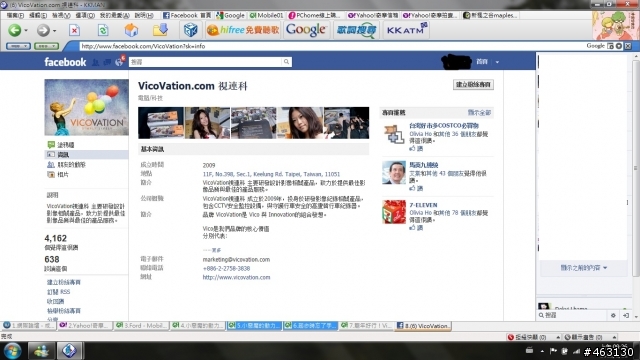Open the blue dropdown left of address bar
This screenshot has height=360, width=640.
pyautogui.click(x=18, y=46)
